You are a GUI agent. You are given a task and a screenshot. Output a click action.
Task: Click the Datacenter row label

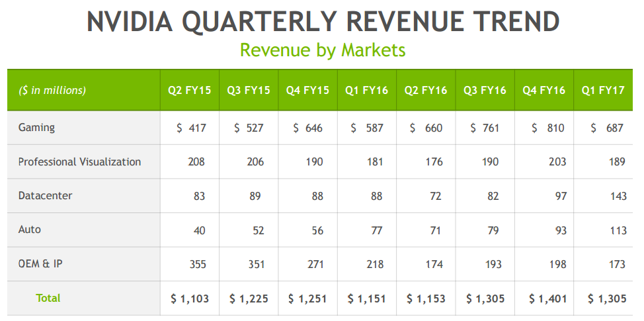45,196
